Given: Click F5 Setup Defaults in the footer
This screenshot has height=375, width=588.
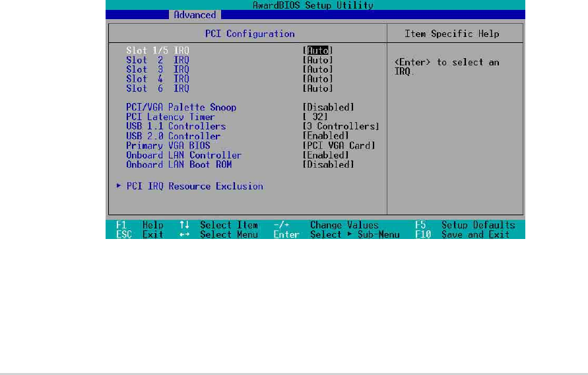Looking at the screenshot, I should tap(465, 225).
